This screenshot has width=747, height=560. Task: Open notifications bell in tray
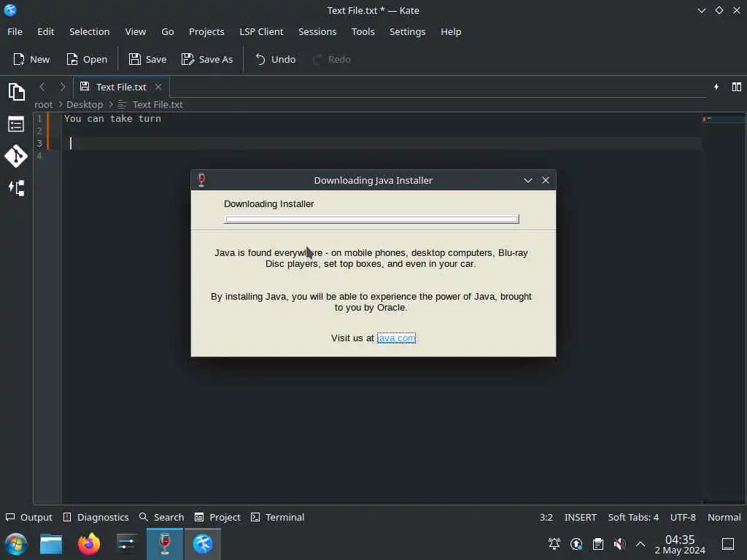point(554,544)
